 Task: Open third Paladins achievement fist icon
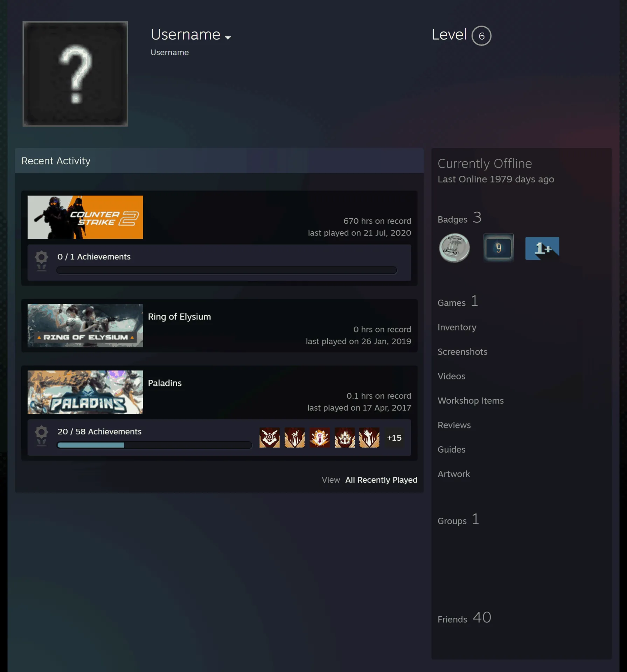[320, 437]
